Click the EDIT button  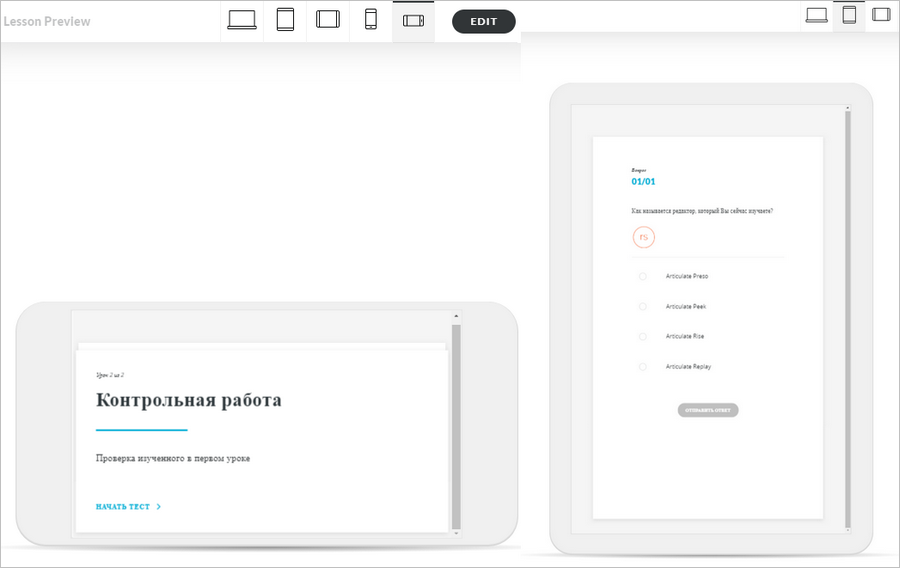pyautogui.click(x=483, y=21)
